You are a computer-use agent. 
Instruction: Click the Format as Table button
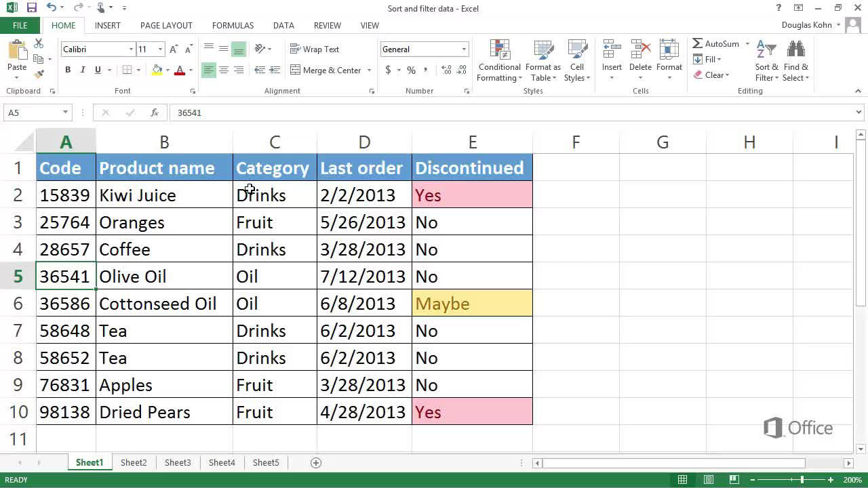click(x=542, y=60)
